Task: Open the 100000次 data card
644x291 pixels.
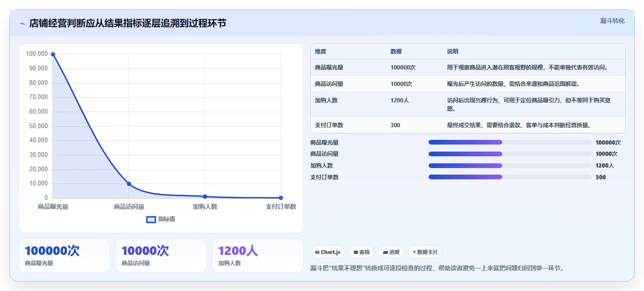Action: click(64, 255)
